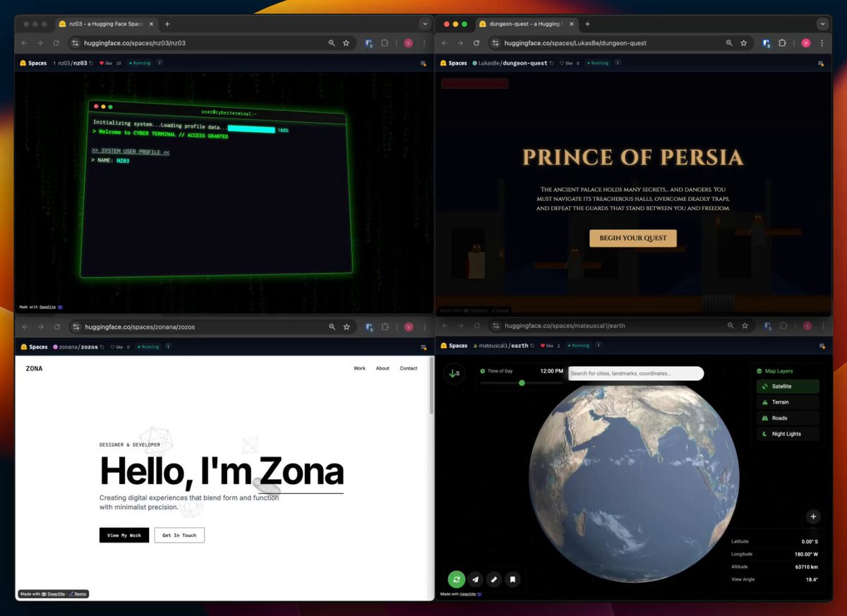The image size is (847, 616).
Task: Open Chrome three-dot menu in nz03 window
Action: click(424, 43)
